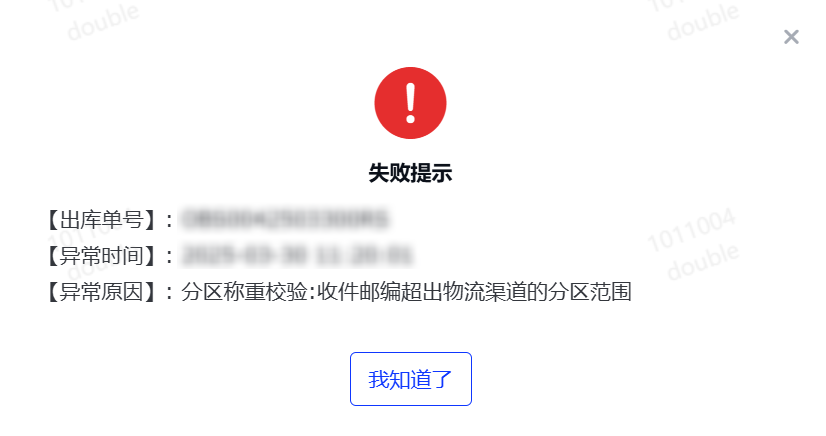Click the 分区称重校验 text in the reason
Image resolution: width=826 pixels, height=436 pixels.
[244, 292]
